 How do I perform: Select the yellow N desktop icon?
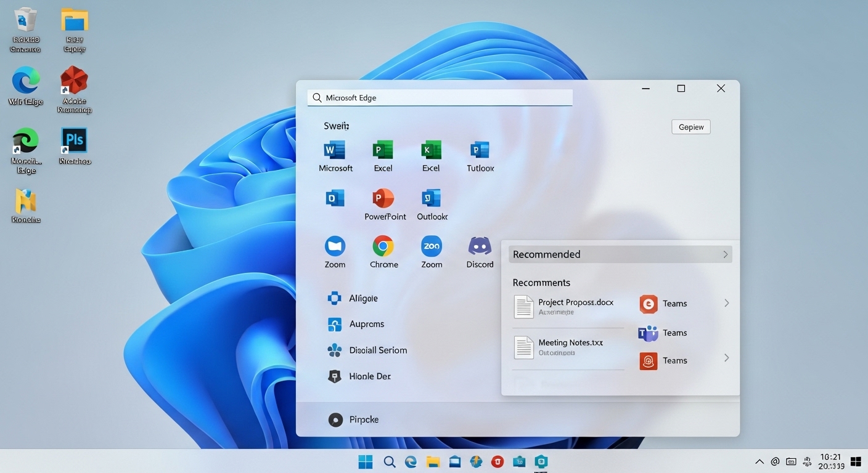(25, 206)
